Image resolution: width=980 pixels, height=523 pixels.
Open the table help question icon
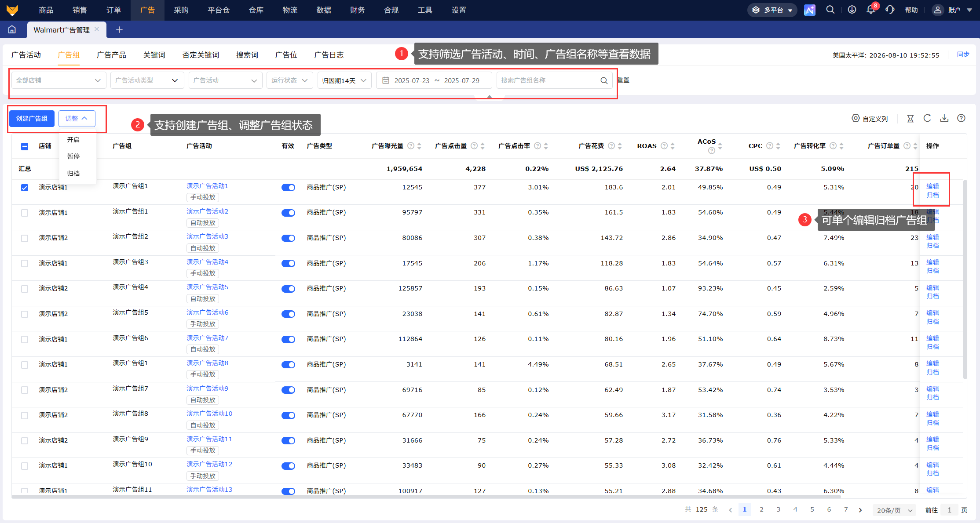click(x=962, y=118)
